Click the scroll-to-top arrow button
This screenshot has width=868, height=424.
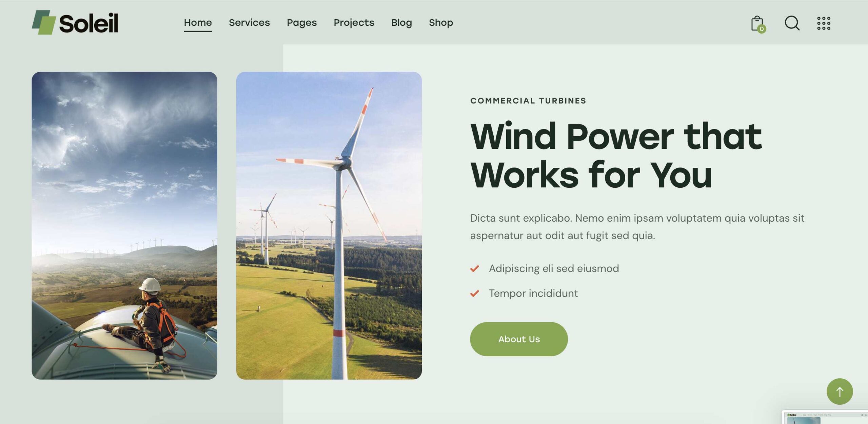(x=840, y=391)
